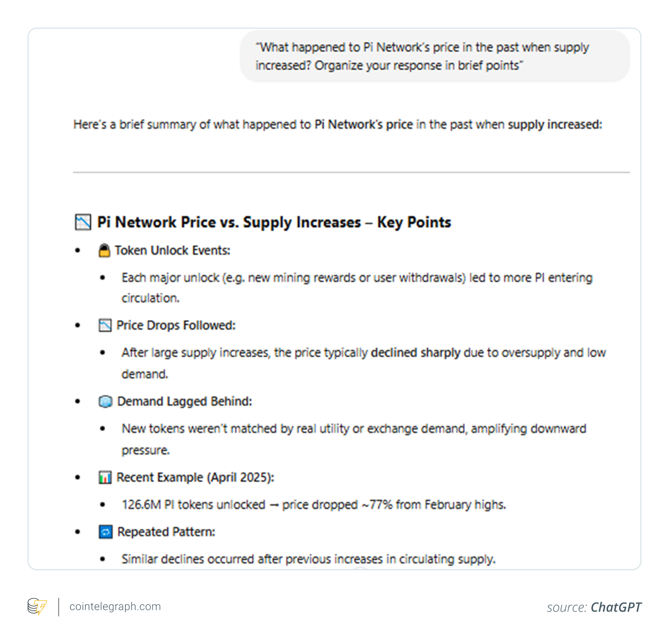
Task: Click the bold "declined sharply" text
Action: [x=415, y=353]
